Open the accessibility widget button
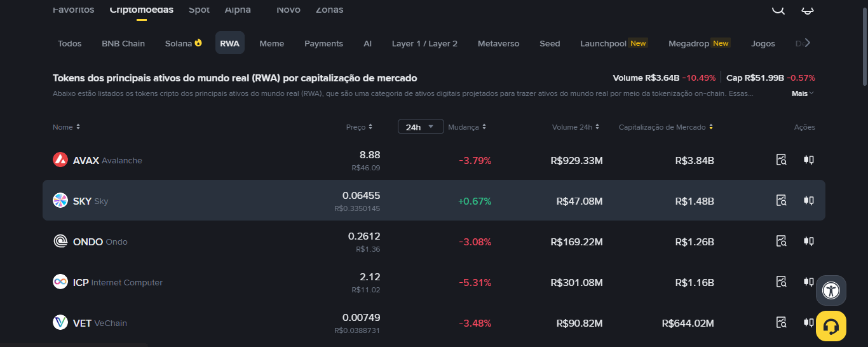This screenshot has width=868, height=347. pyautogui.click(x=831, y=290)
